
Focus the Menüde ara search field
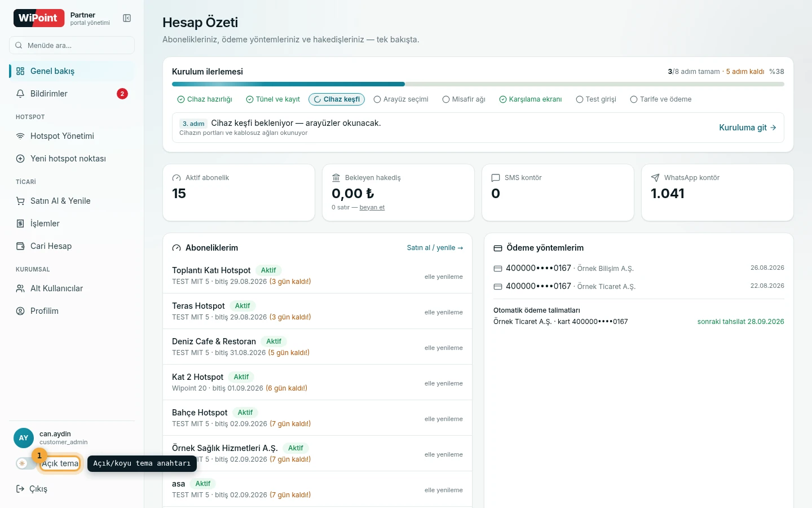(72, 45)
